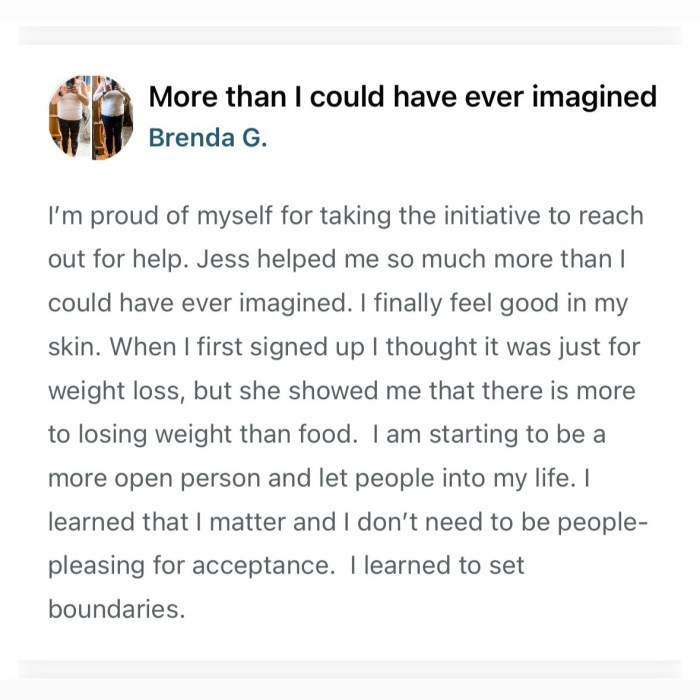Click the gray divider bar above the review

tap(350, 35)
